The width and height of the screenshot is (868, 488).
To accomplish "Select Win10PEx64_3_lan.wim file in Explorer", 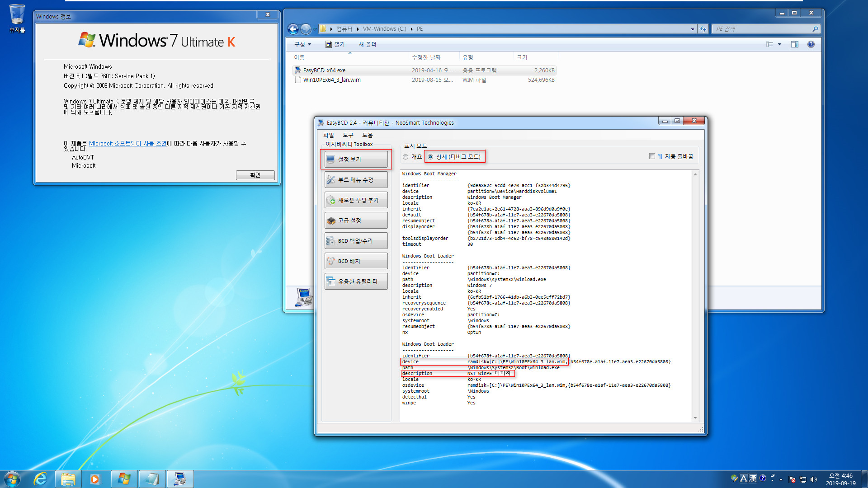I will 424,80.
